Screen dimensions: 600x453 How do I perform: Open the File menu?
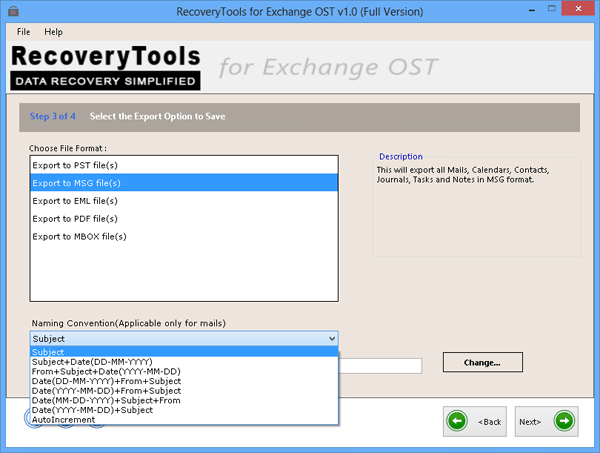coord(23,32)
